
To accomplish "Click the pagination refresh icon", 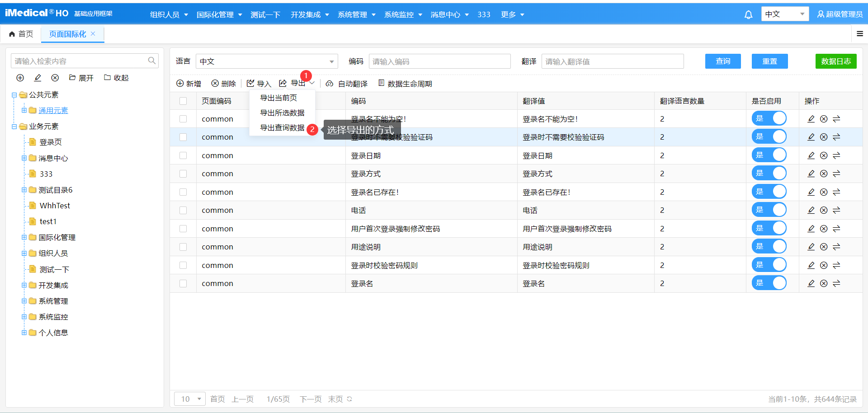I will click(349, 399).
